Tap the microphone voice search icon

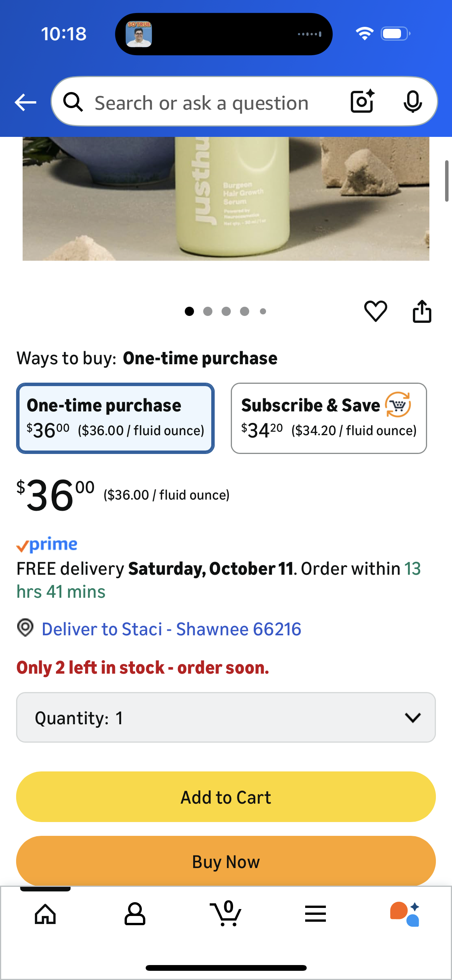coord(413,102)
